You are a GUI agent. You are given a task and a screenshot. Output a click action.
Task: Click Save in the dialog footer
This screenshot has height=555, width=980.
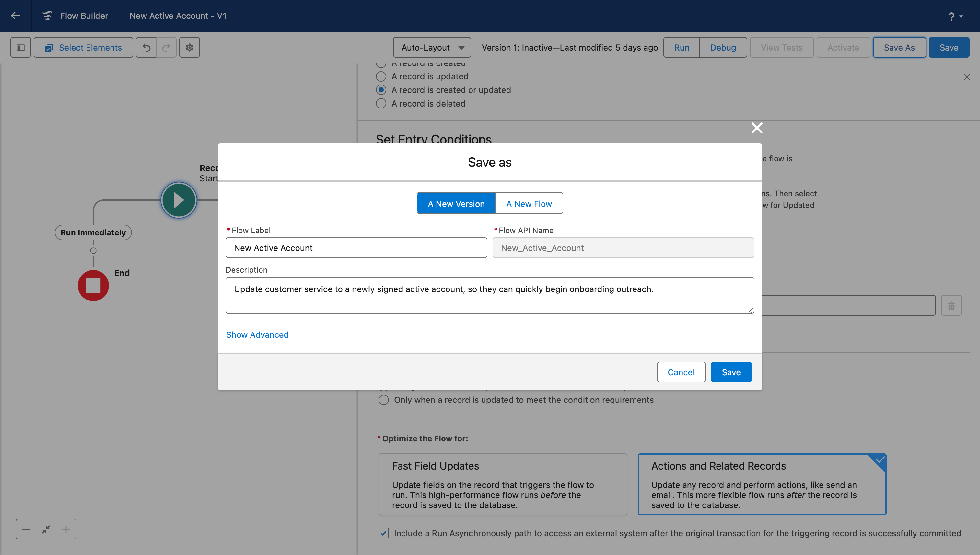click(x=730, y=372)
